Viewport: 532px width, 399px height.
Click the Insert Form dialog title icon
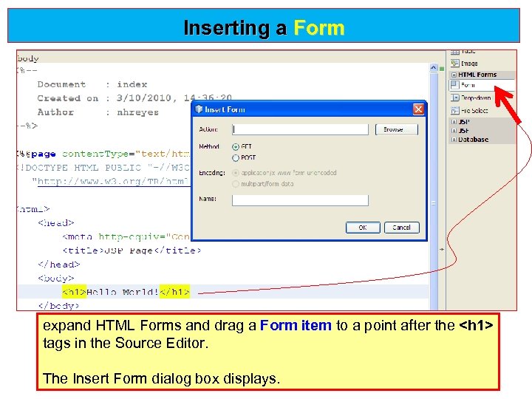click(199, 109)
